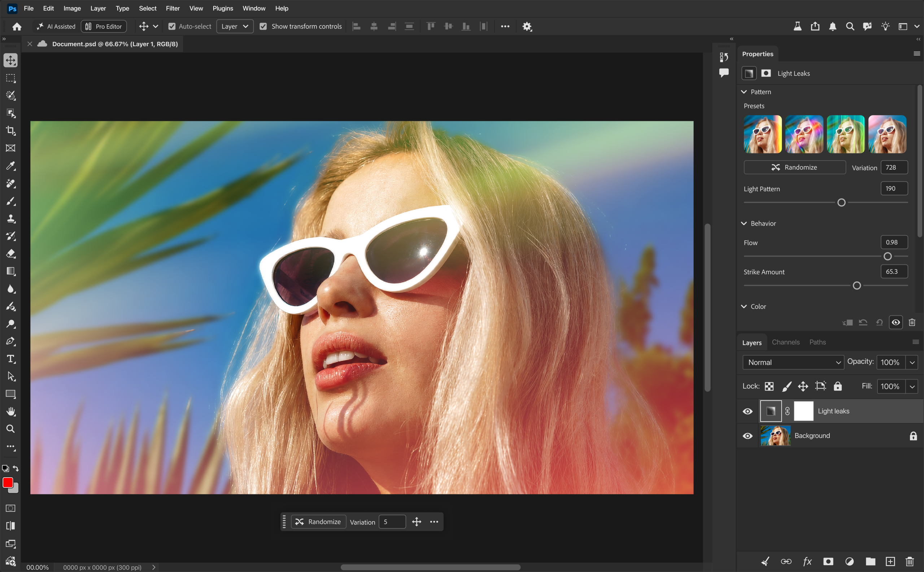The width and height of the screenshot is (924, 572).
Task: Click the search magnifier in top bar
Action: pyautogui.click(x=850, y=26)
